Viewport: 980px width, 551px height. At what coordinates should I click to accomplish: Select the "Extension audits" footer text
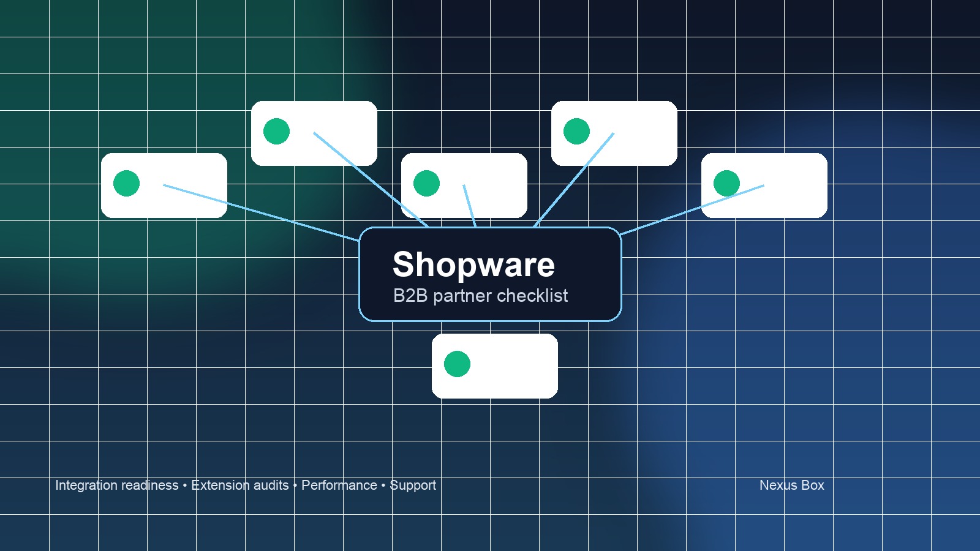click(x=240, y=485)
